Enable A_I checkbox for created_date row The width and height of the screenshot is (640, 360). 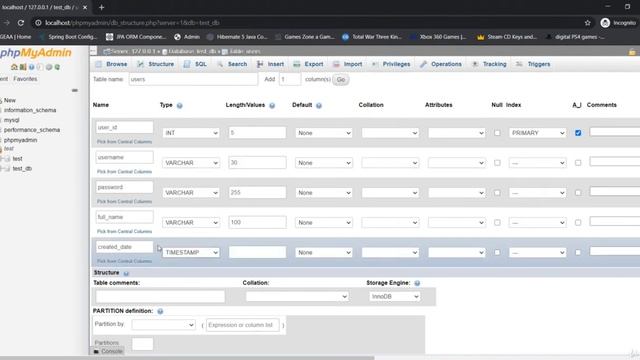tap(578, 253)
